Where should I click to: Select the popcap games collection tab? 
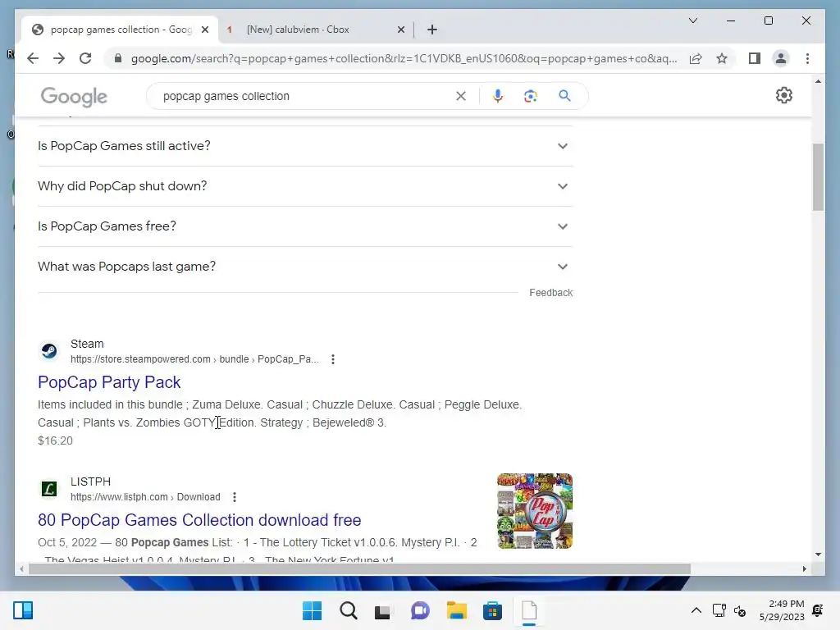[x=121, y=30]
